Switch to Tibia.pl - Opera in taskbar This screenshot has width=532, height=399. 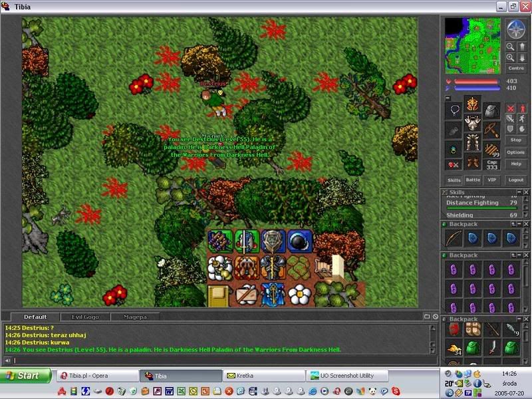(97, 376)
